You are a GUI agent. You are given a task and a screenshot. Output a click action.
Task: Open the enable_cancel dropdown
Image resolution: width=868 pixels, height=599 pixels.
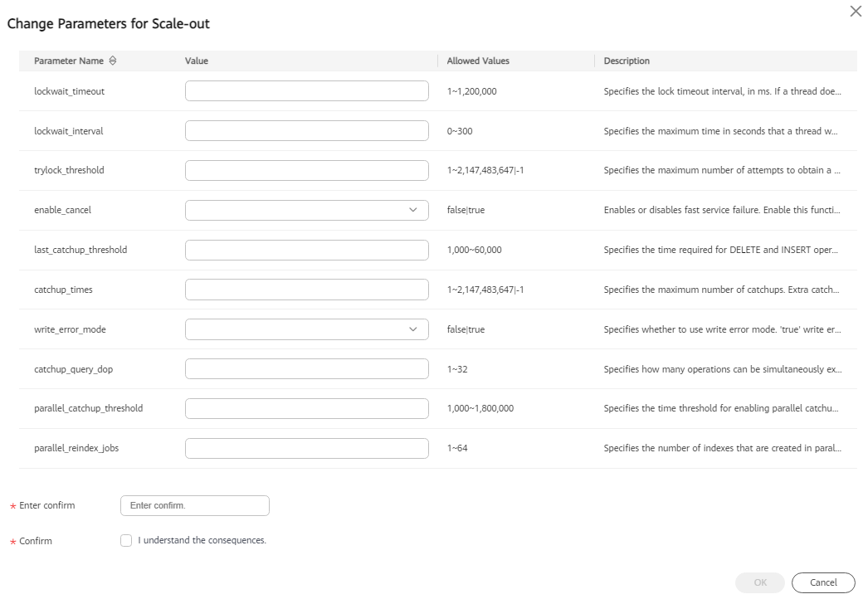pyautogui.click(x=307, y=211)
